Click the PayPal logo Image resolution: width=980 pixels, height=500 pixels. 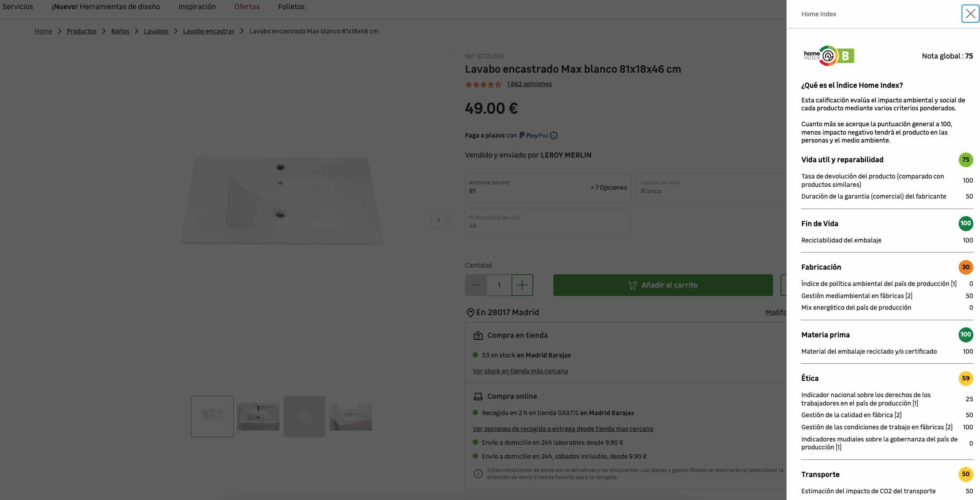[534, 135]
